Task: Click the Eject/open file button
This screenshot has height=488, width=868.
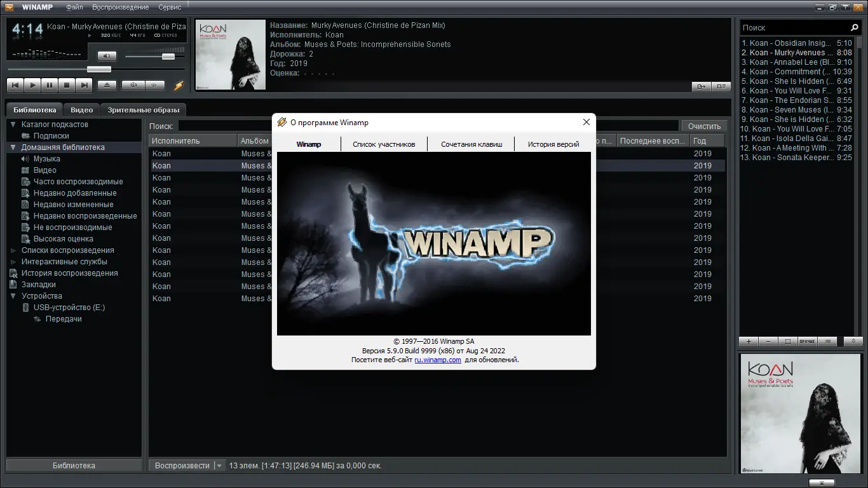Action: [x=107, y=85]
